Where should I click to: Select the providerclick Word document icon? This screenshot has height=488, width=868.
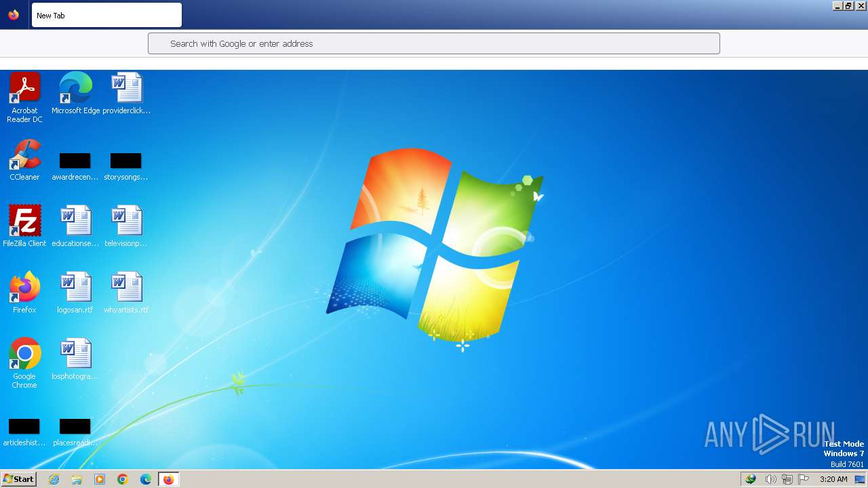[x=126, y=94]
